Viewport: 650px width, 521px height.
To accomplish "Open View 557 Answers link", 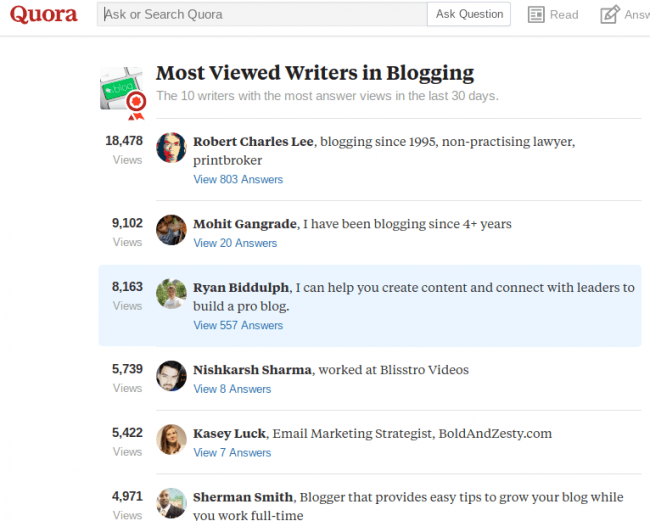I will pyautogui.click(x=238, y=325).
